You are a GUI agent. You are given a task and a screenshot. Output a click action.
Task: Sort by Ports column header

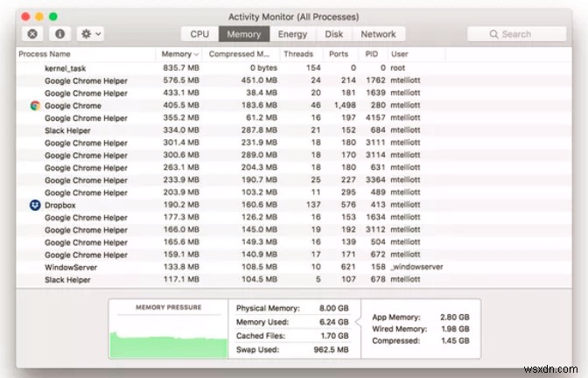(339, 54)
